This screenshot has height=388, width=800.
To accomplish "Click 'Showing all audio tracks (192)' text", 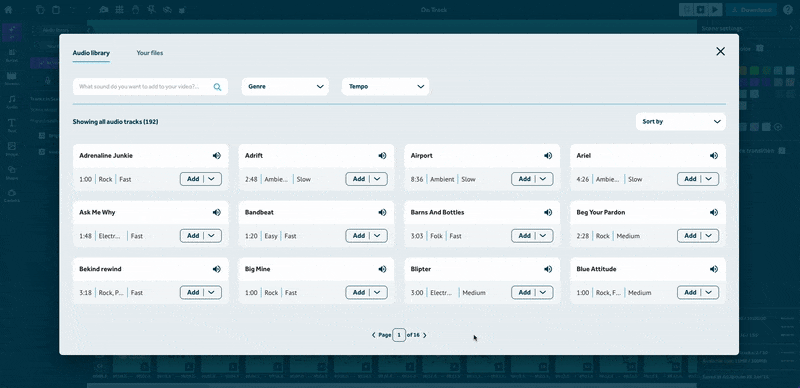I will [x=115, y=122].
